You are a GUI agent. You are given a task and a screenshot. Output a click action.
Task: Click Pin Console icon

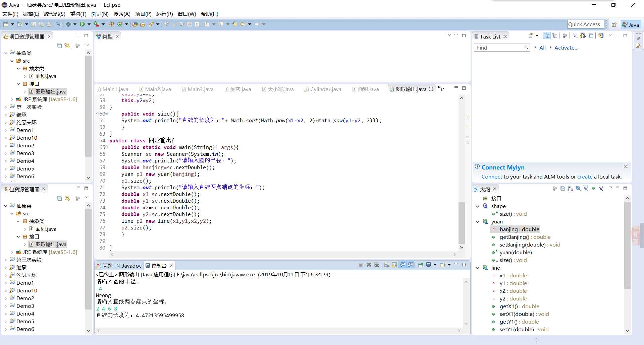click(420, 265)
